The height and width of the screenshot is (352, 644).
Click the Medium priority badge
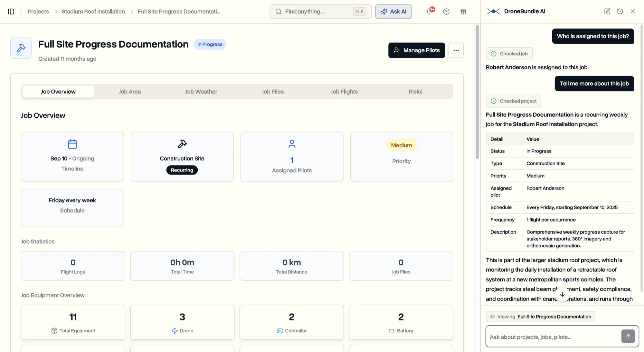402,145
